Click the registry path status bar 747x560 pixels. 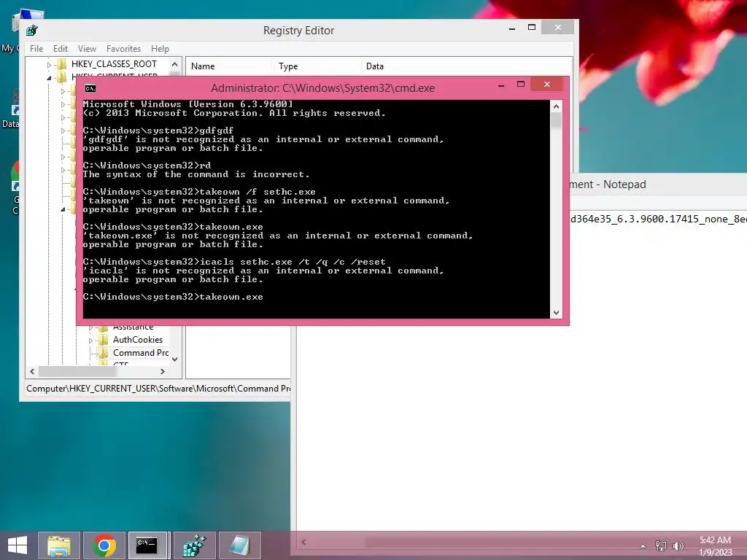pyautogui.click(x=158, y=389)
